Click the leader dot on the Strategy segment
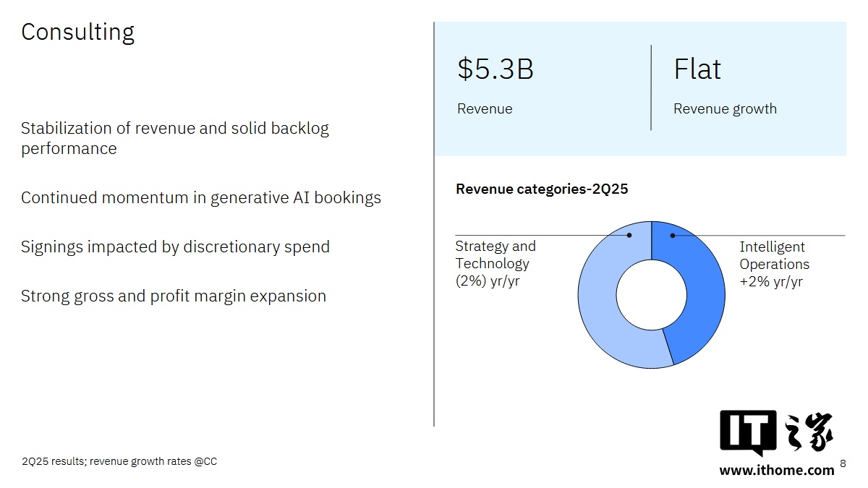The width and height of the screenshot is (868, 488). pyautogui.click(x=629, y=235)
